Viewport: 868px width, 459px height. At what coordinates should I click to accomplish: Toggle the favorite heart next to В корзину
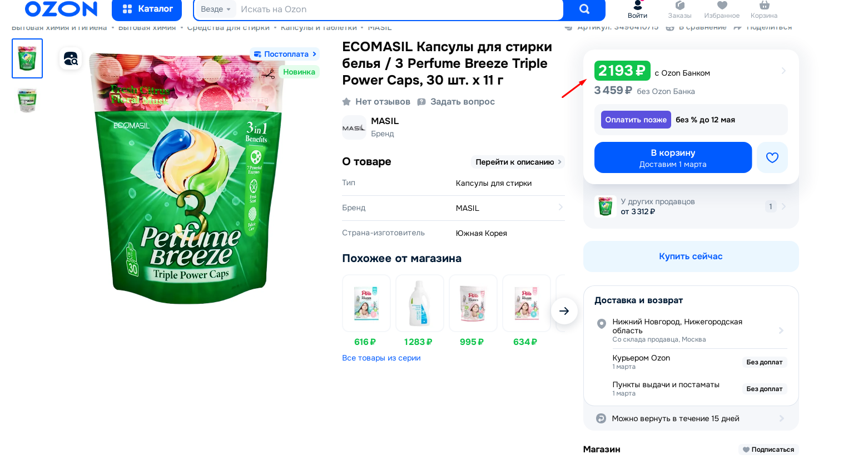772,157
